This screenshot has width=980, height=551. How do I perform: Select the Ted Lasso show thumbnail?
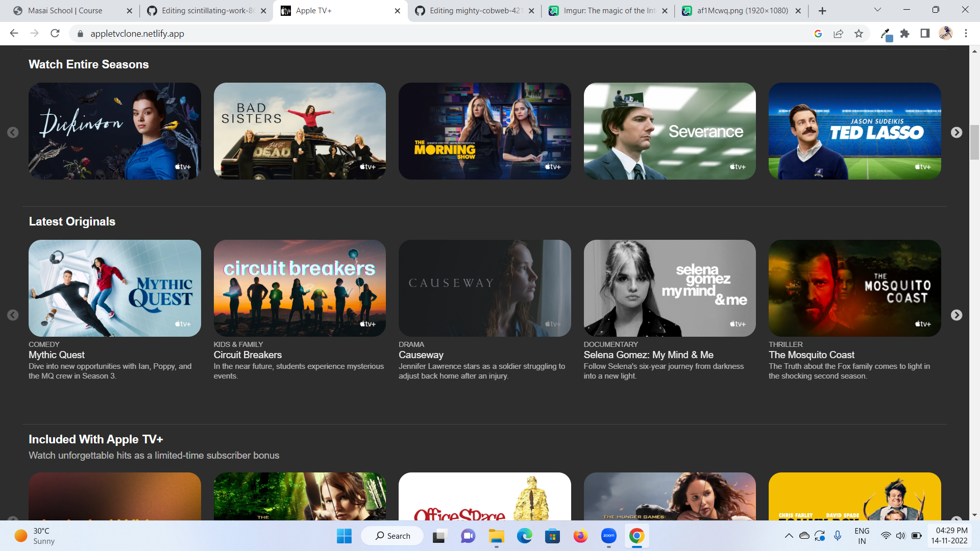(854, 131)
